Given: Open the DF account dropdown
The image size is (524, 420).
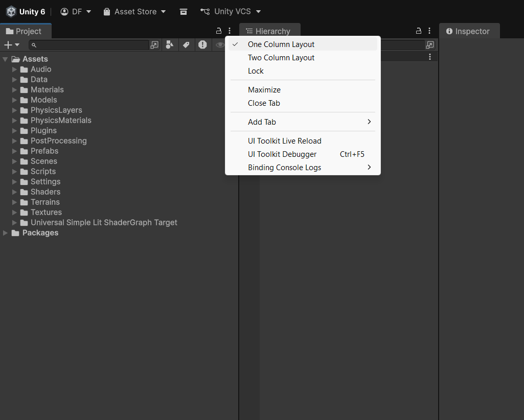Looking at the screenshot, I should point(76,12).
